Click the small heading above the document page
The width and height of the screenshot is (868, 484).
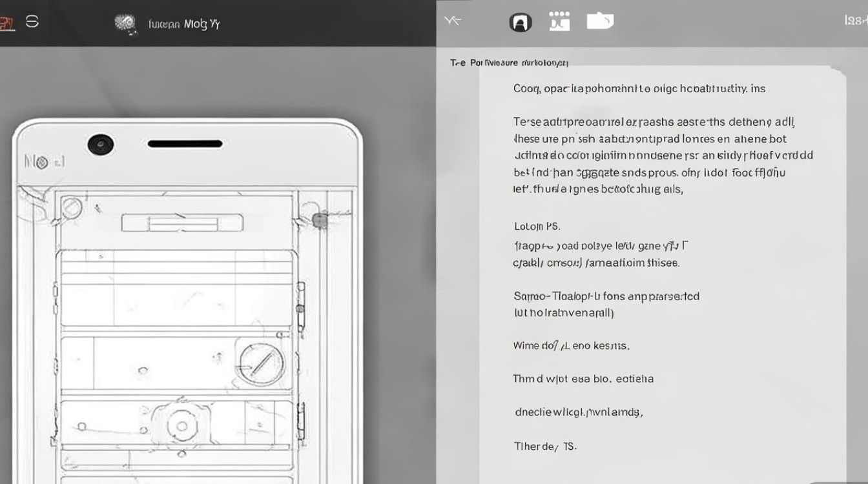click(509, 63)
